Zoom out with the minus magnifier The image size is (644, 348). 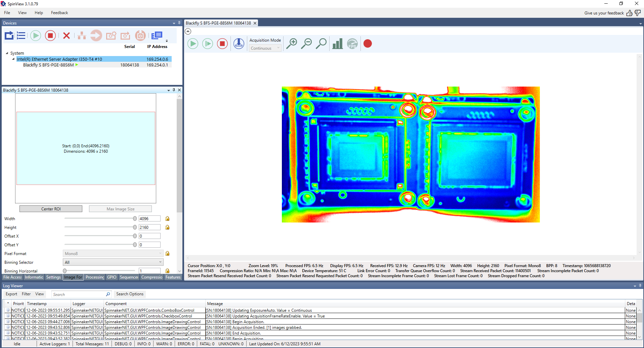(306, 44)
